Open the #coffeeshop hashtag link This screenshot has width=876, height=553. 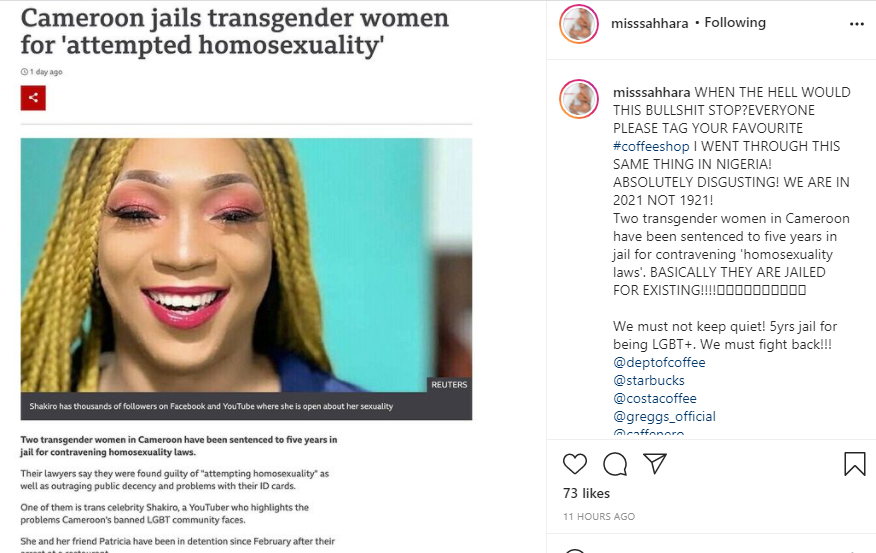click(x=651, y=146)
